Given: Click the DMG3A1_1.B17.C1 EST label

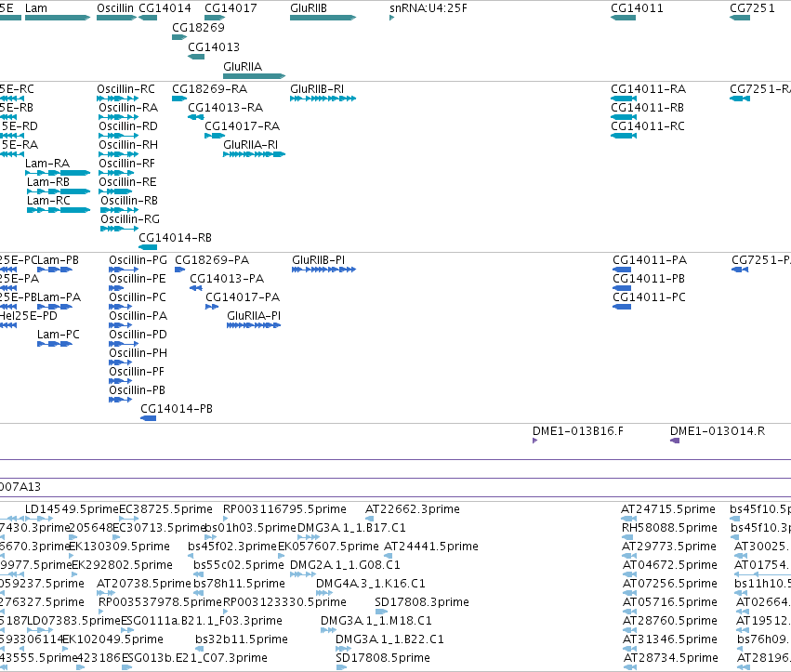Looking at the screenshot, I should coord(351,528).
